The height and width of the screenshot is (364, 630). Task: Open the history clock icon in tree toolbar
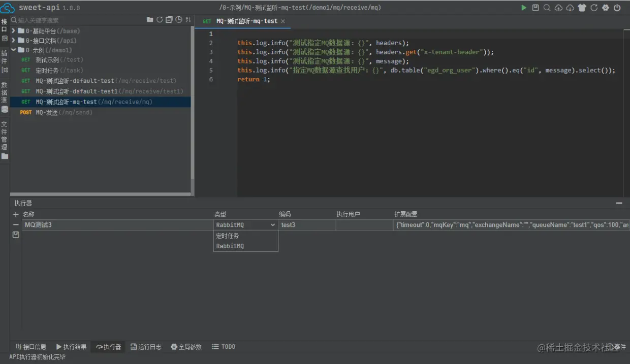(x=179, y=20)
